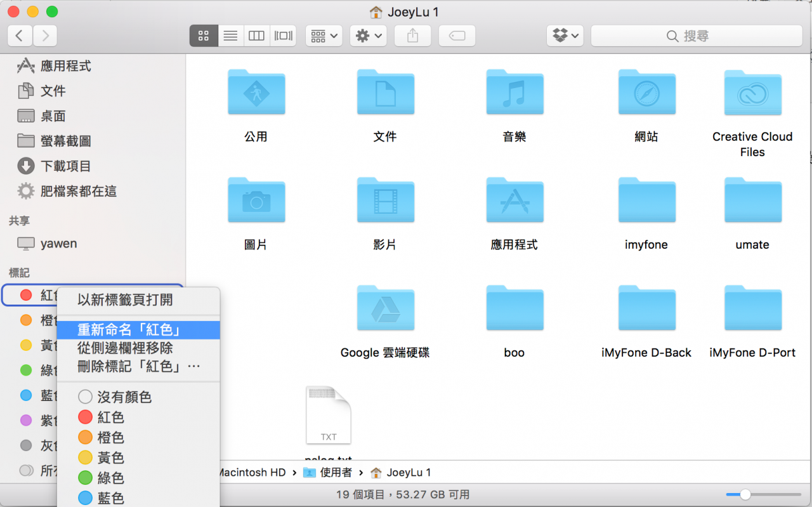Open the Google 雲端硬碟 folder
812x507 pixels.
point(384,311)
